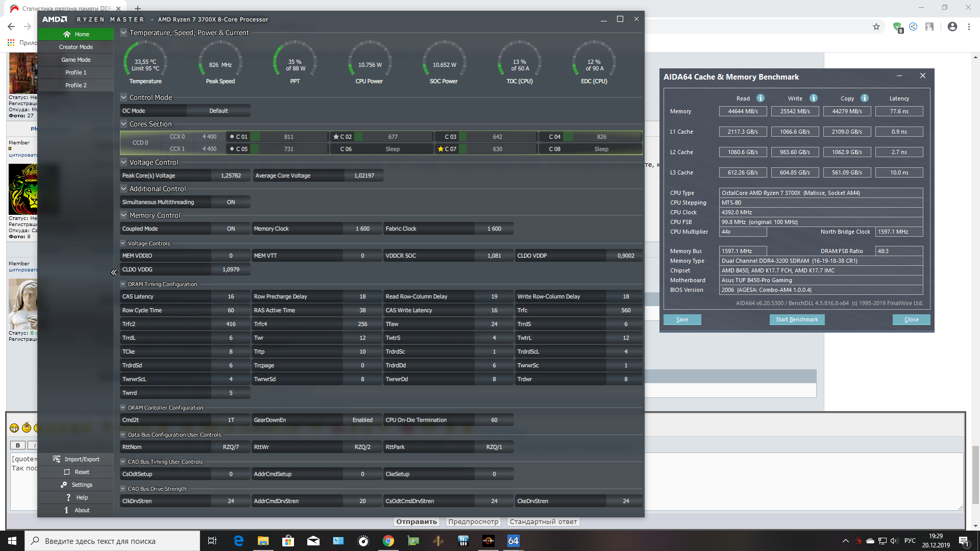This screenshot has width=980, height=551.
Task: Open the About info icon
Action: click(66, 510)
